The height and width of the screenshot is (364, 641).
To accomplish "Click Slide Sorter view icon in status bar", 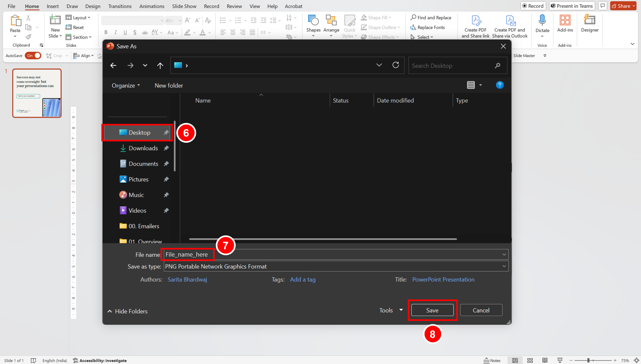I will 530,360.
